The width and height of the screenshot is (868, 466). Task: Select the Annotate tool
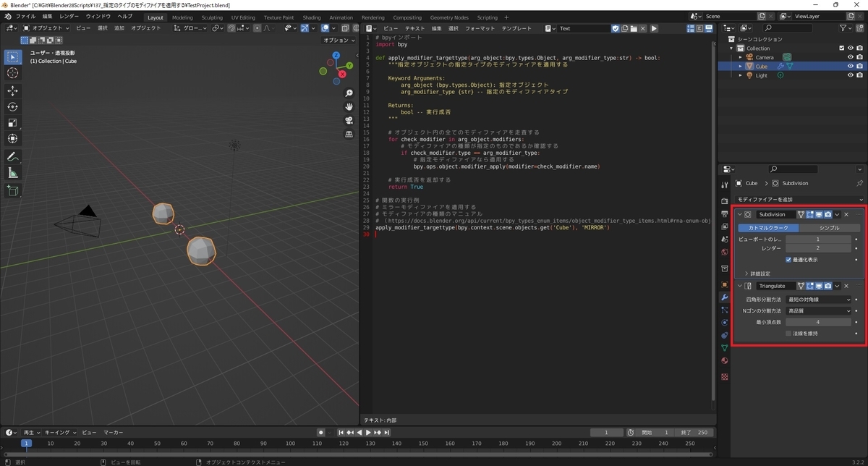pos(13,156)
